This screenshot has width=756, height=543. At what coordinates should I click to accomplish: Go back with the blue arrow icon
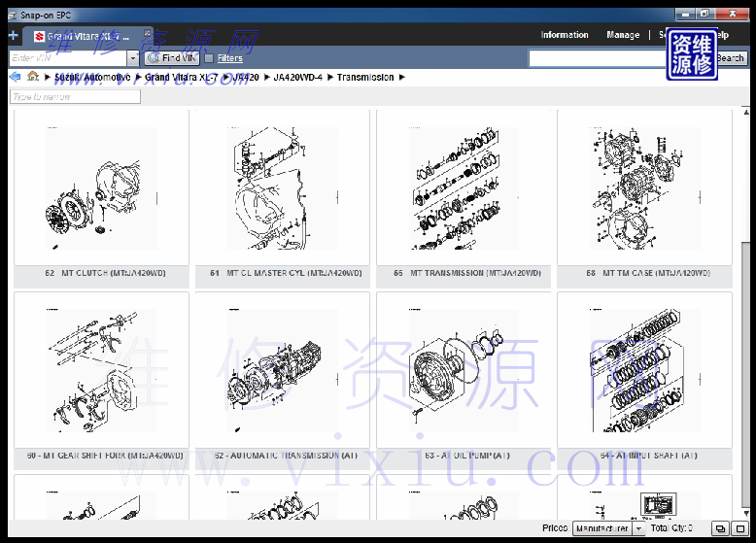[15, 77]
